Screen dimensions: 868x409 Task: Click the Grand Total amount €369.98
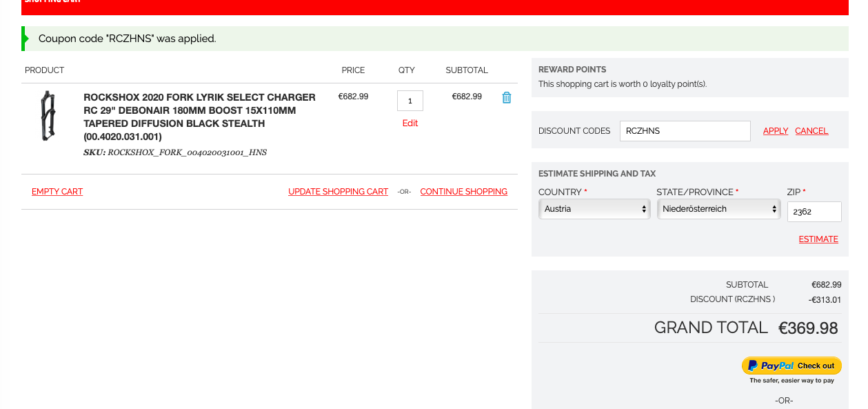click(x=808, y=328)
